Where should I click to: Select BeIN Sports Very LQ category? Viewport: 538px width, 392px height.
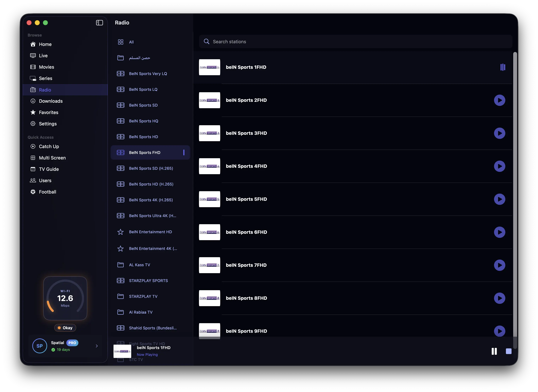tap(150, 74)
